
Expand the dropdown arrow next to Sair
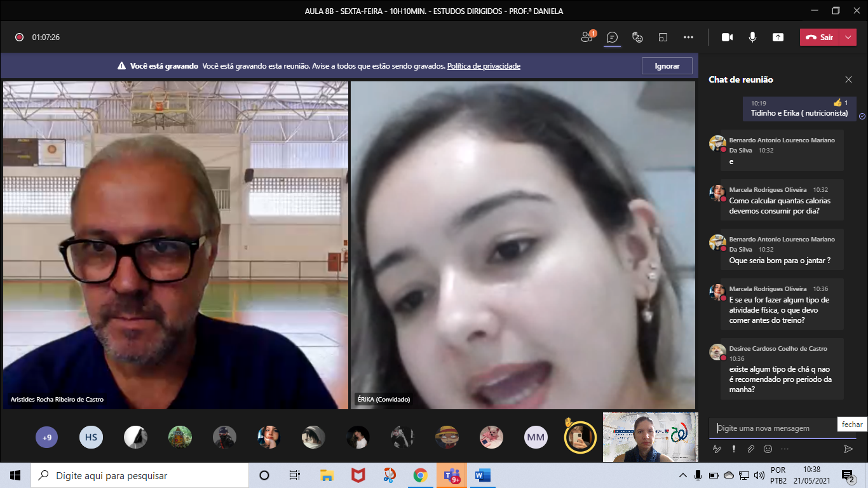pos(848,37)
